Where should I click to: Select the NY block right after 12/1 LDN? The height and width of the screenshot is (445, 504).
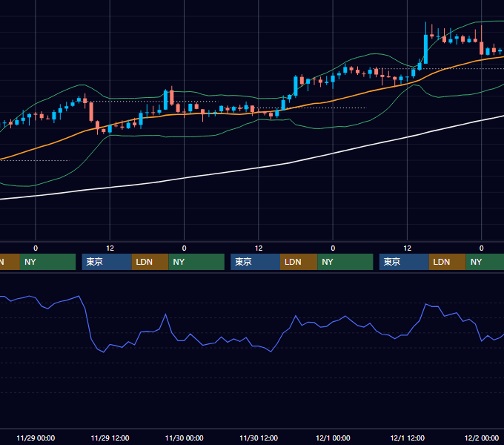click(x=485, y=262)
